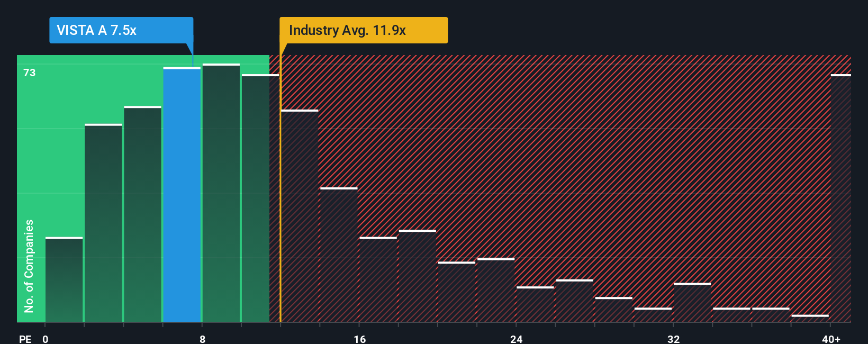Viewport: 868px width, 344px height.
Task: Click the tallest green bar at PE 8
Action: coord(221,193)
